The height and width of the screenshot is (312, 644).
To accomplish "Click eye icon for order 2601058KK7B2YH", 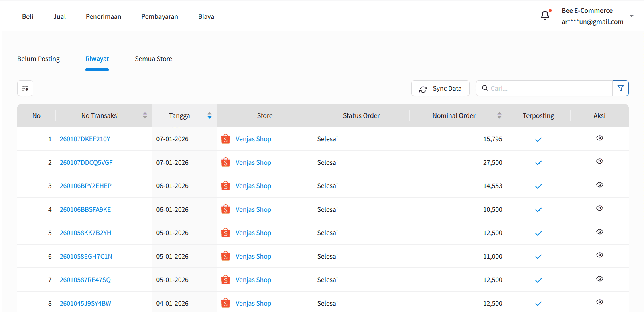I will tap(599, 232).
